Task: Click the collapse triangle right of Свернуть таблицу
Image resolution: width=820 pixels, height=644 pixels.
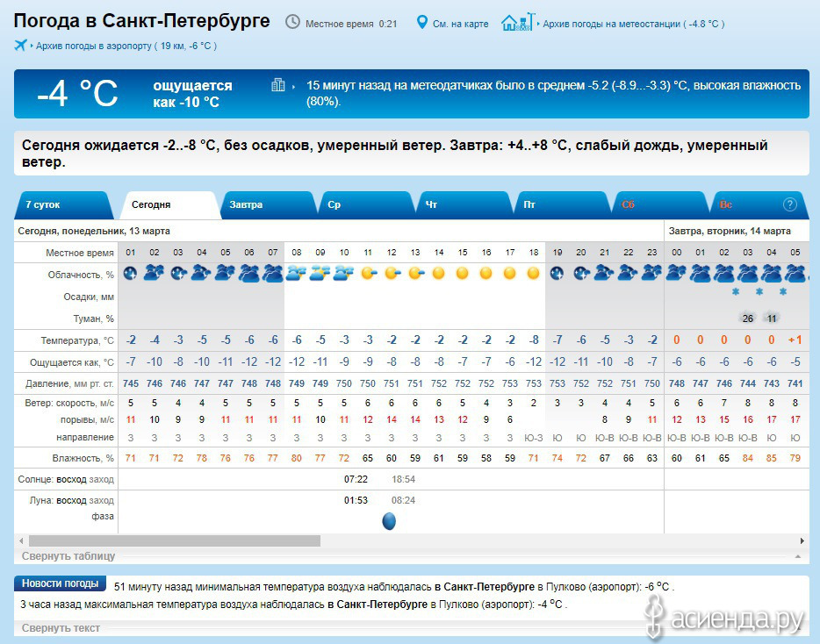Action: (x=797, y=556)
